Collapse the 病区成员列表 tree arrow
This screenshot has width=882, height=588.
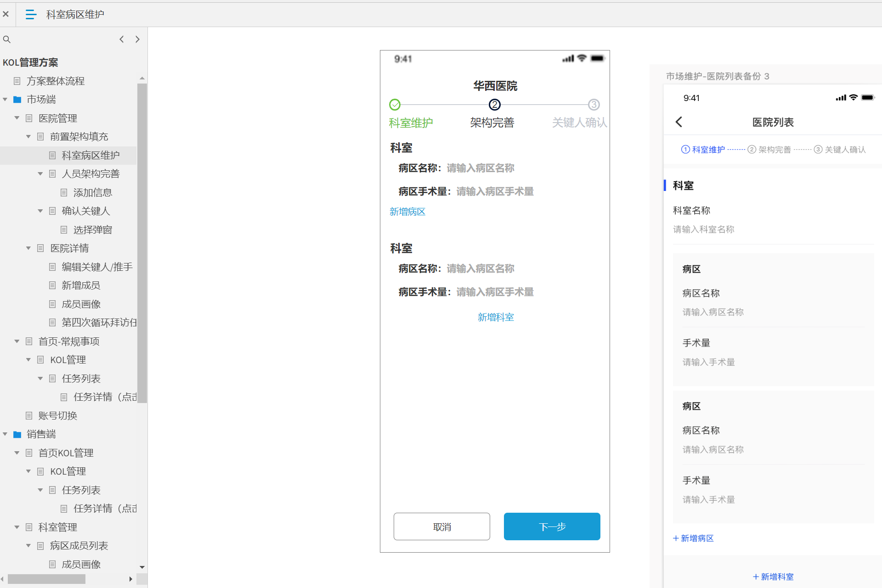(28, 546)
